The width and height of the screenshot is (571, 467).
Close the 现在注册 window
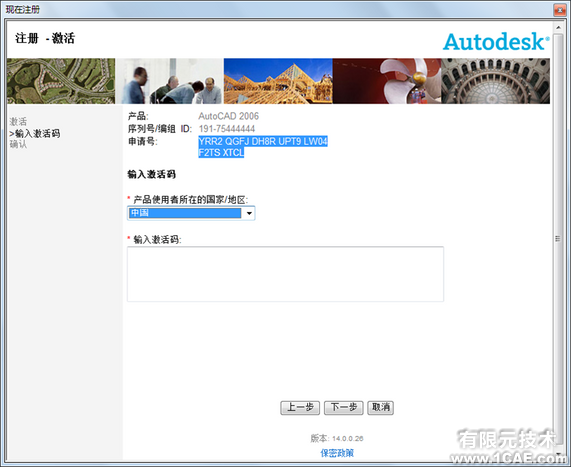click(x=560, y=10)
